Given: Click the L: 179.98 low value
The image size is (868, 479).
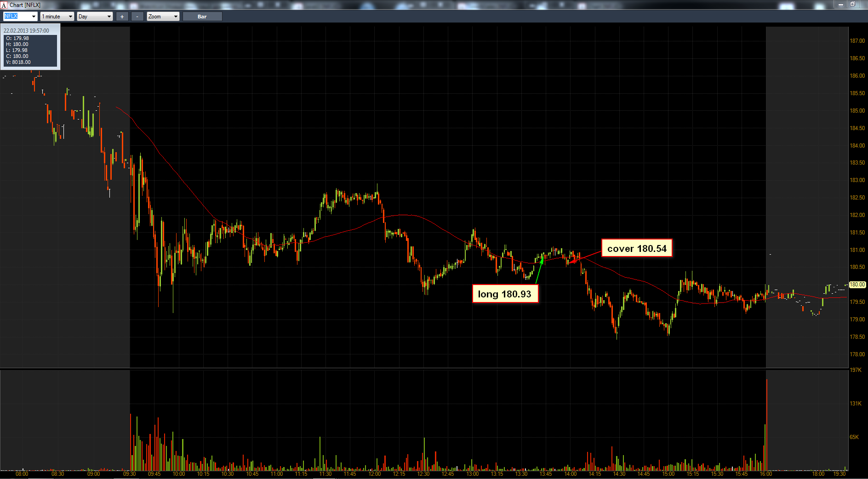Looking at the screenshot, I should 17,50.
